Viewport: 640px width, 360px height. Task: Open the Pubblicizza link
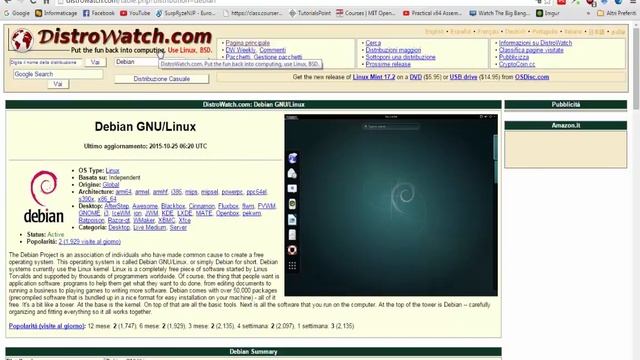tap(513, 57)
